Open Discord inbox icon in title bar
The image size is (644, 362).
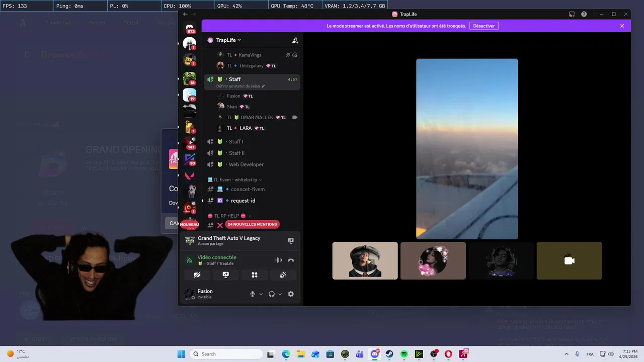[572, 14]
